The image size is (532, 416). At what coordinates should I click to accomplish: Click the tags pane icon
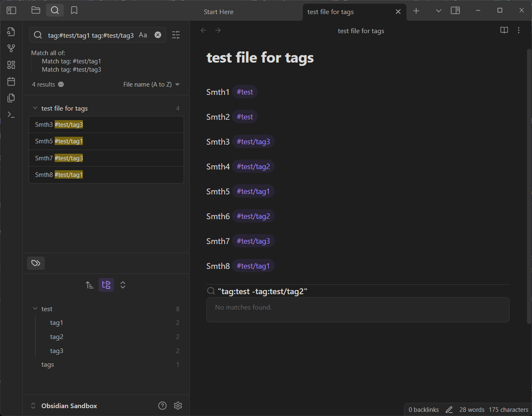tap(36, 263)
